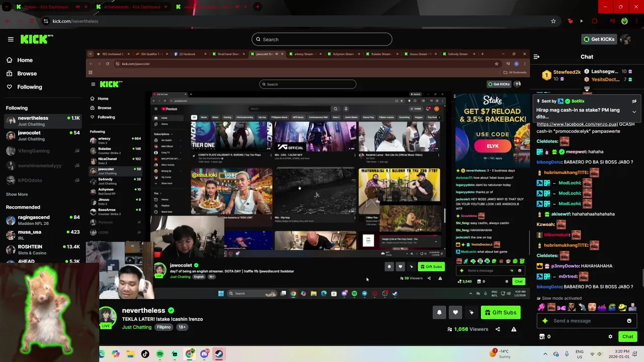The width and height of the screenshot is (644, 362).
Task: Collapse the chat panel with arrow icon
Action: (536, 57)
